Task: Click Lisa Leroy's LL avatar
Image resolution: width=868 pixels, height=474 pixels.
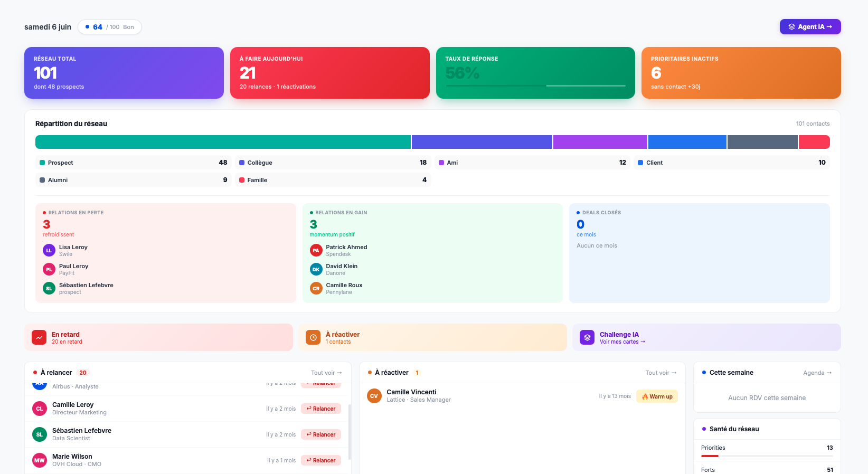Action: coord(49,250)
